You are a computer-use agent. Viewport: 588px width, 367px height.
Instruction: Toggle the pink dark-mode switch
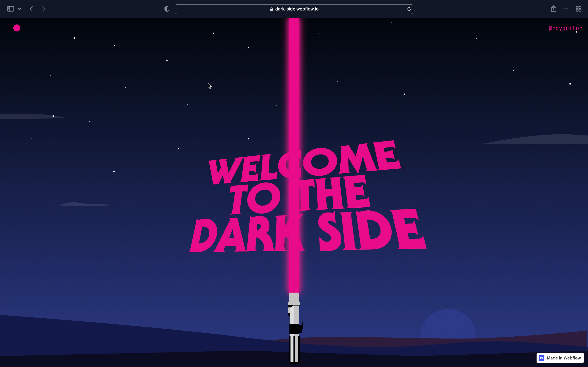tap(14, 28)
